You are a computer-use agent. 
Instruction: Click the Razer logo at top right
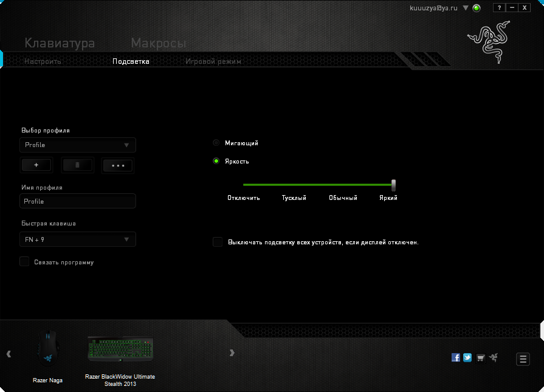click(x=489, y=42)
